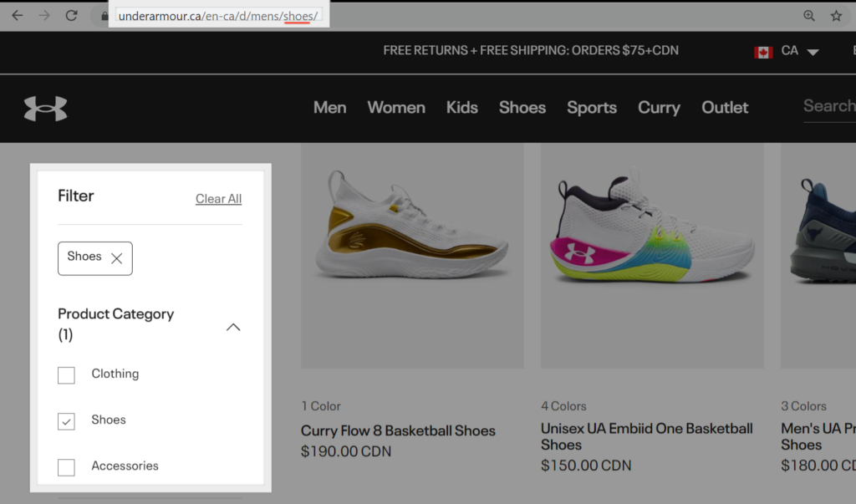Select the 4 Colors option on Embiid shoes
The height and width of the screenshot is (504, 856).
(563, 406)
